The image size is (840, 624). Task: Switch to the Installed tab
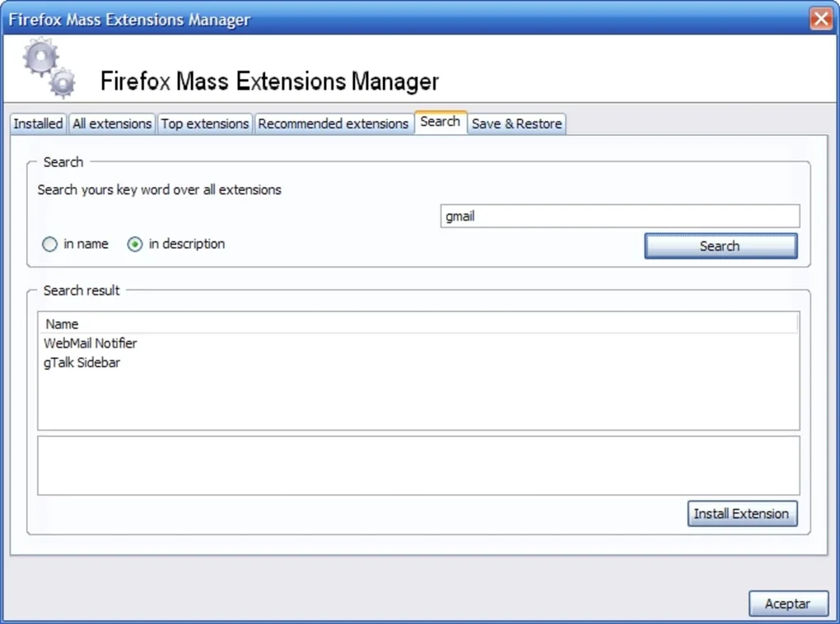click(38, 123)
